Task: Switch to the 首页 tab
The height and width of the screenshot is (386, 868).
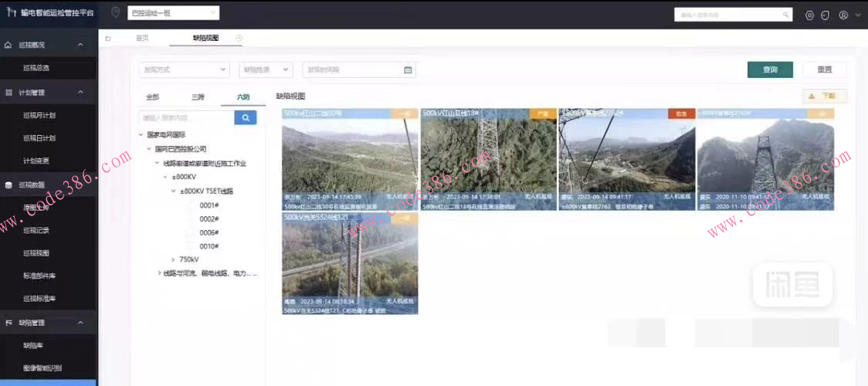Action: click(142, 38)
